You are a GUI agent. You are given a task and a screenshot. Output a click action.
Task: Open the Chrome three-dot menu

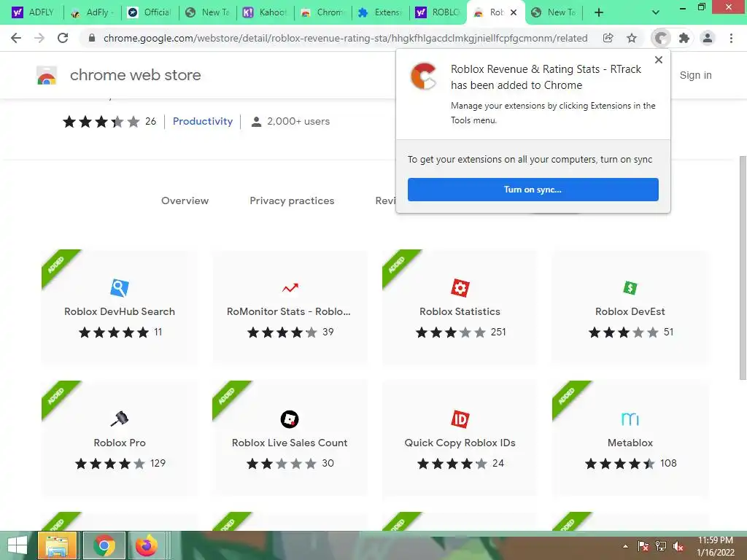(731, 38)
